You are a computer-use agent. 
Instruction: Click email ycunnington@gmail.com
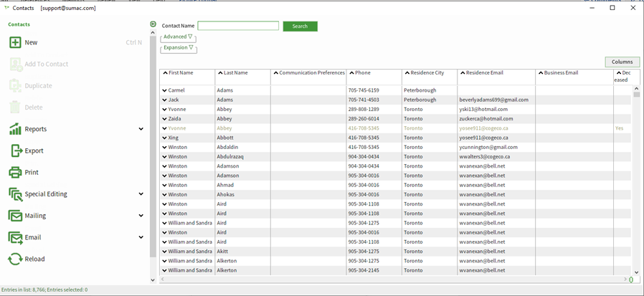[x=488, y=148]
